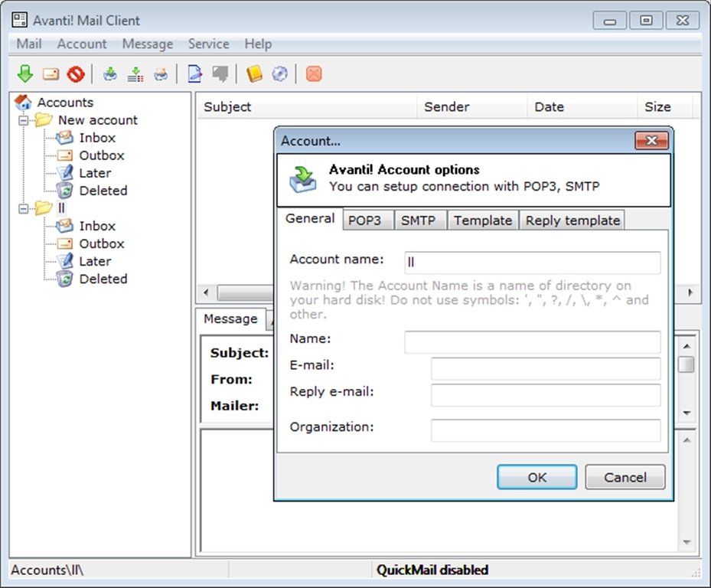The image size is (711, 588).
Task: Click the green receive mail arrow icon
Action: click(25, 73)
